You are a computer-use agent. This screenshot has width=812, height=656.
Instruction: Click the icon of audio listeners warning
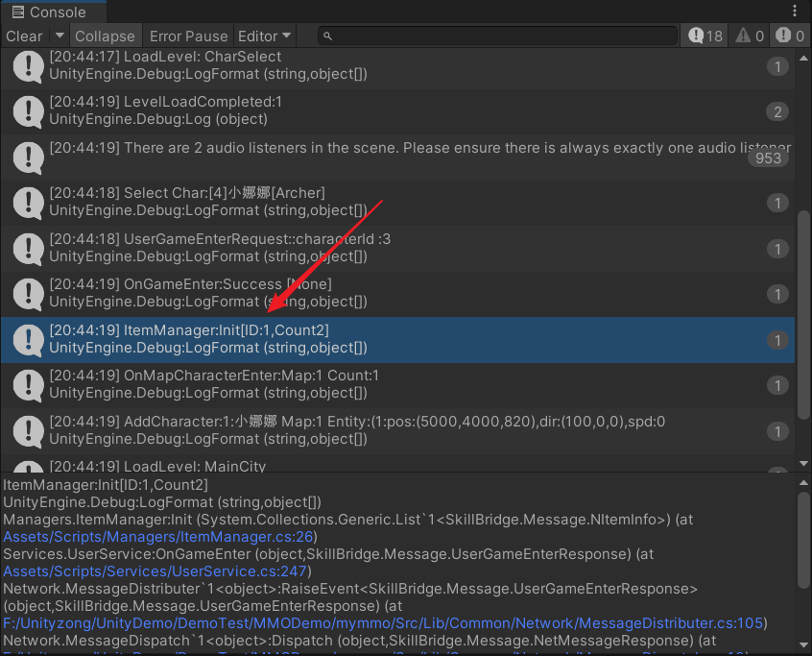27,157
